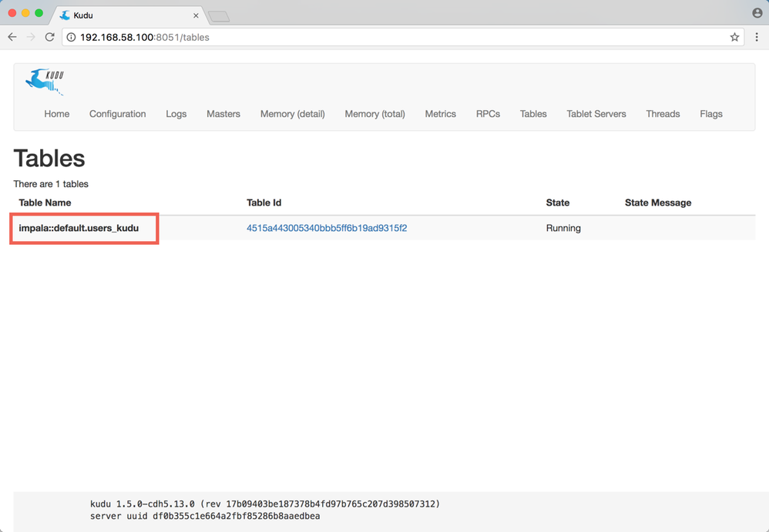Open the Chrome three-dot menu
Image resolution: width=769 pixels, height=532 pixels.
pos(757,37)
